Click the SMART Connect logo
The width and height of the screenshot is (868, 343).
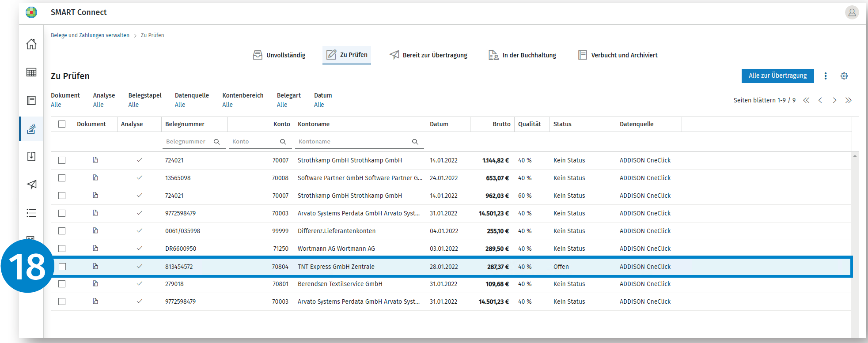(31, 12)
